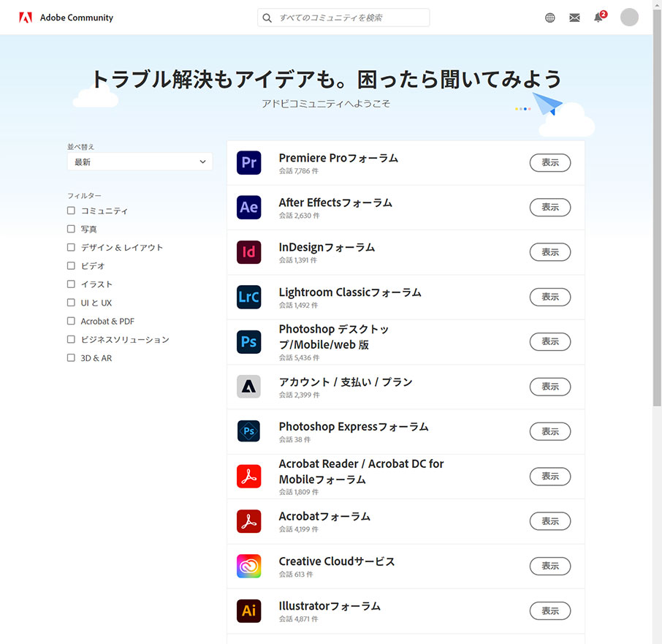Click 表示 button for Premiere Pro

[x=550, y=162]
